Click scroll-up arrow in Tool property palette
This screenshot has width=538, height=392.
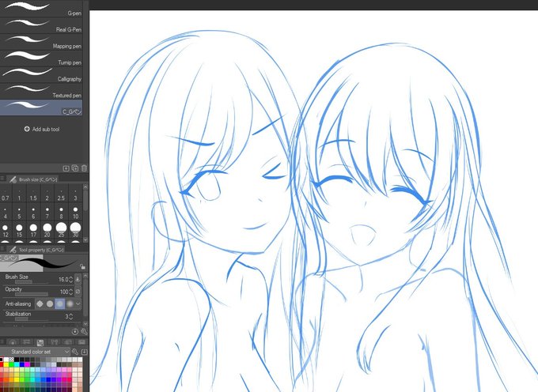85,276
